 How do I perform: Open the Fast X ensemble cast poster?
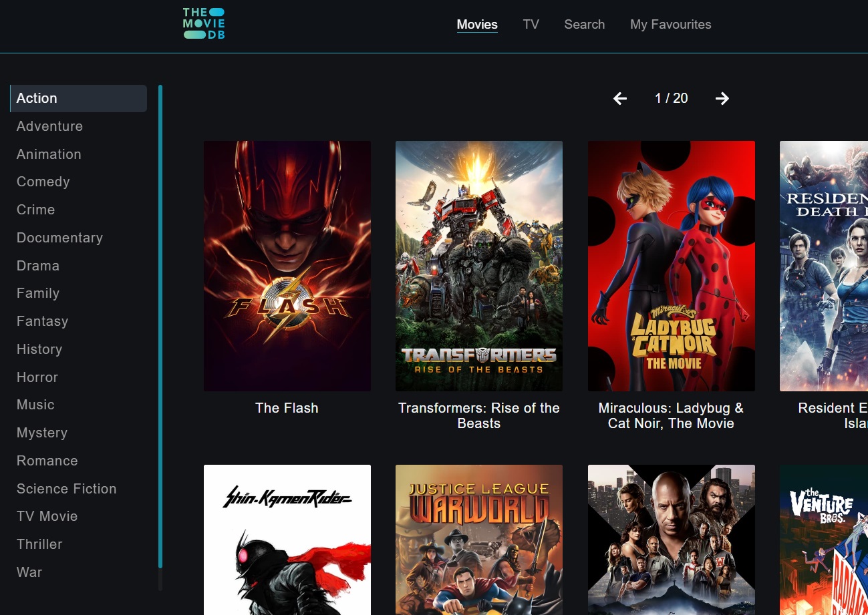672,540
